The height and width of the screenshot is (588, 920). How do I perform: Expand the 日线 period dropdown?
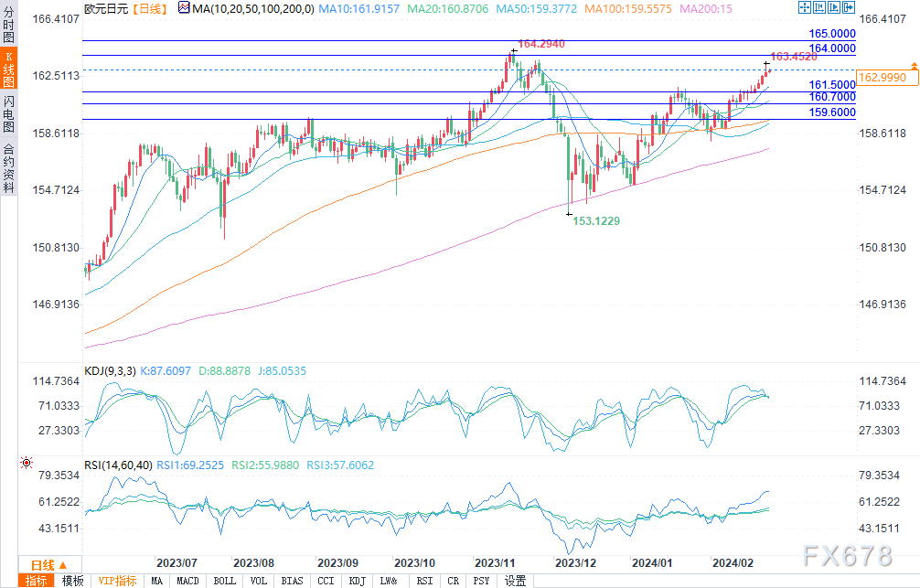coord(50,565)
